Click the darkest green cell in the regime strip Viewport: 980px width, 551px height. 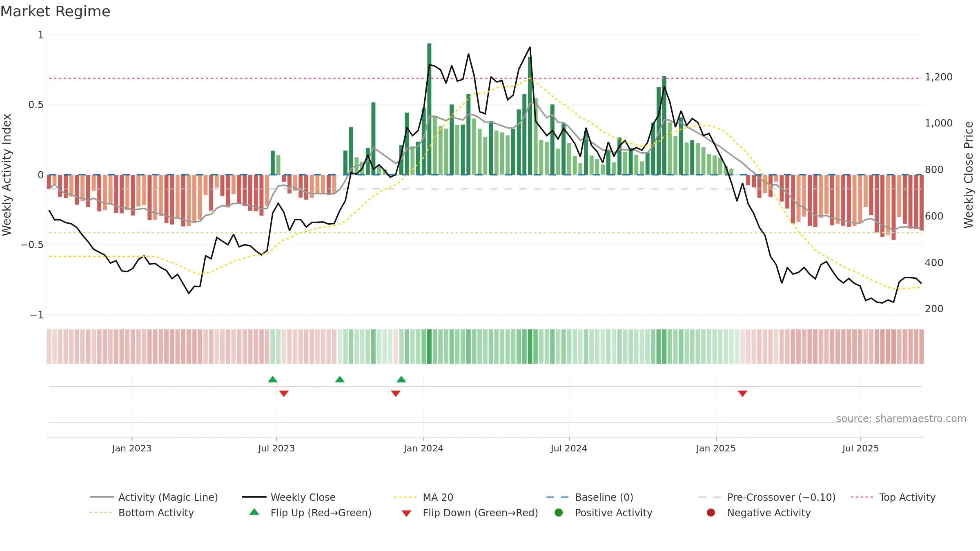tap(429, 347)
